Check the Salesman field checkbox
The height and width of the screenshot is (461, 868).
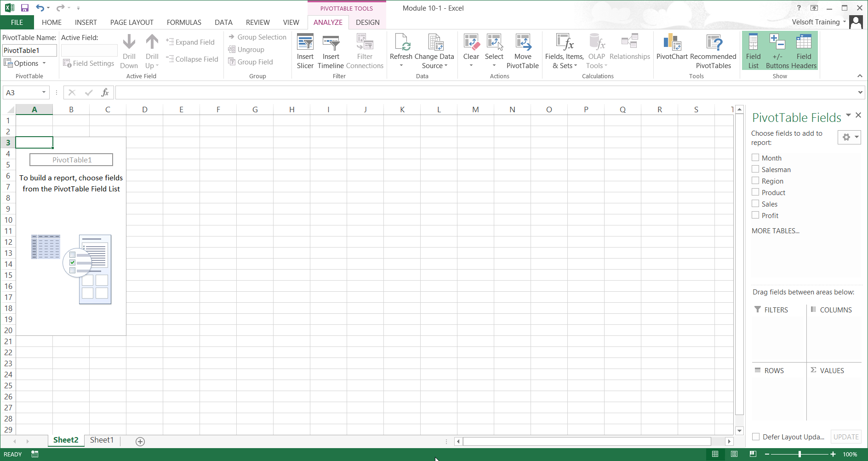[755, 169]
